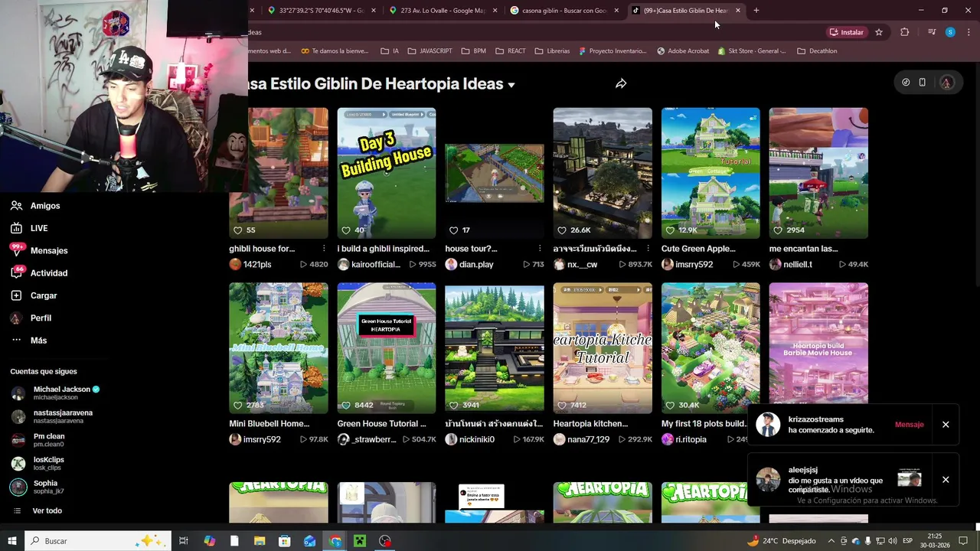980x551 pixels.
Task: Open the Proyecto Inventario bookmark
Action: 612,51
